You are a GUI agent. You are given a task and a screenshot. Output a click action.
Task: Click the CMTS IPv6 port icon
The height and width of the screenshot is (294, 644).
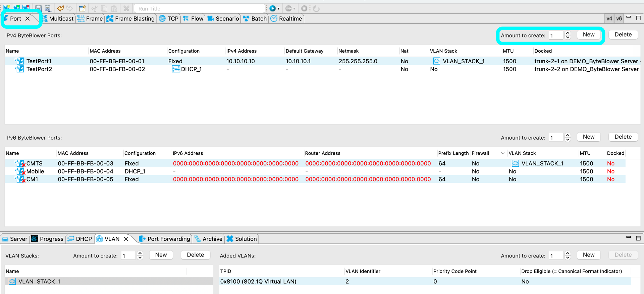coord(20,163)
